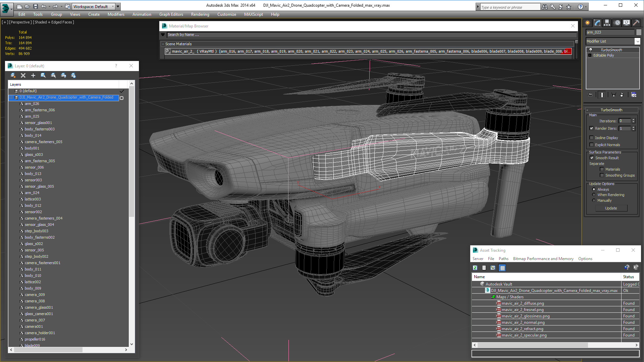Image resolution: width=644 pixels, height=362 pixels.
Task: Toggle Show End Result icon in modifier stack
Action: click(x=602, y=95)
